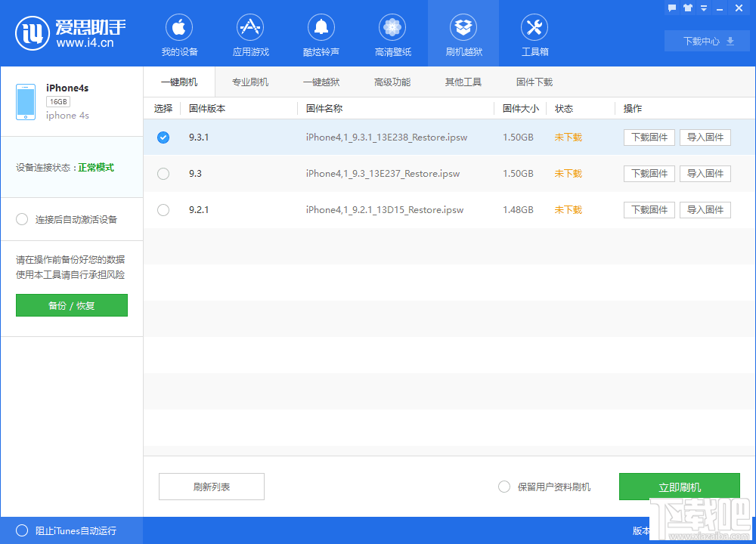Enable 连接后自动激活设备 option
The width and height of the screenshot is (756, 544).
(23, 219)
